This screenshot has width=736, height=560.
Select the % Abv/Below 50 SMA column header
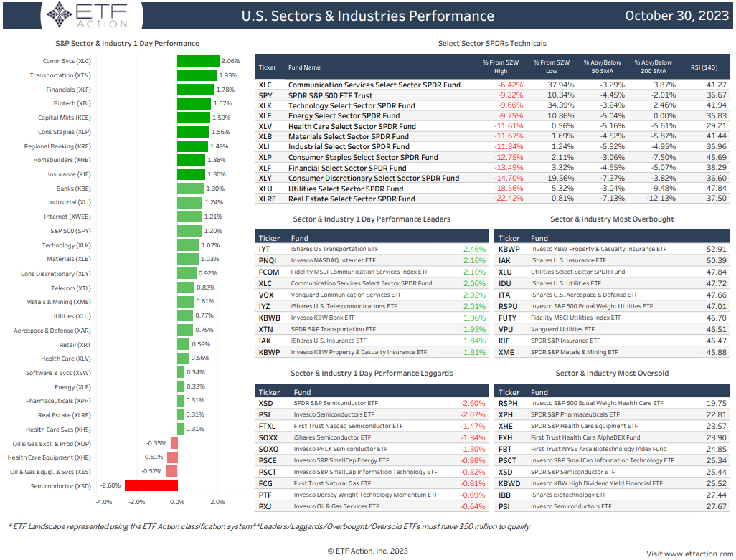click(603, 67)
